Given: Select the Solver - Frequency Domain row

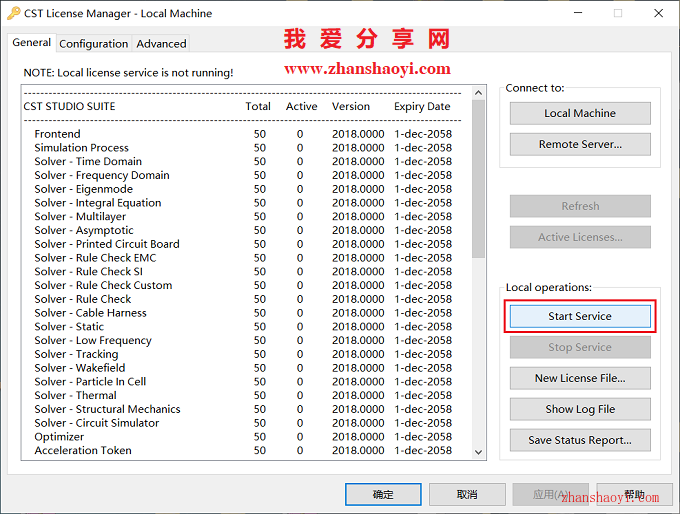Looking at the screenshot, I should [243, 175].
